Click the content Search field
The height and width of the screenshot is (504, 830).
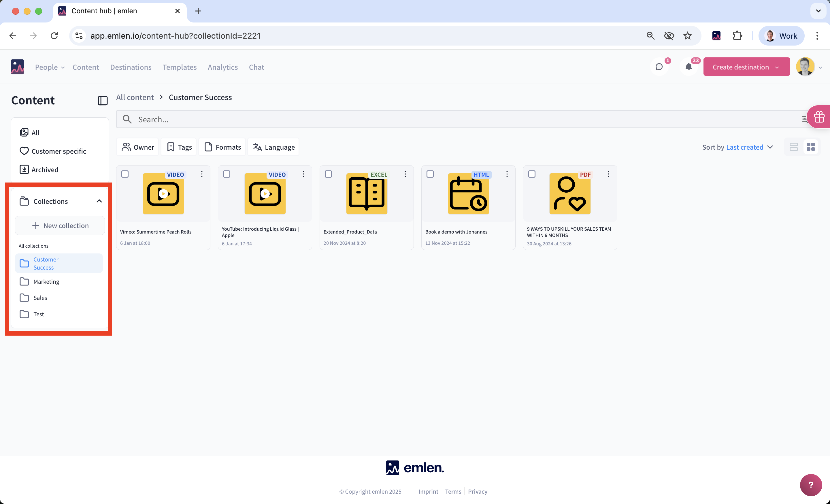point(438,119)
